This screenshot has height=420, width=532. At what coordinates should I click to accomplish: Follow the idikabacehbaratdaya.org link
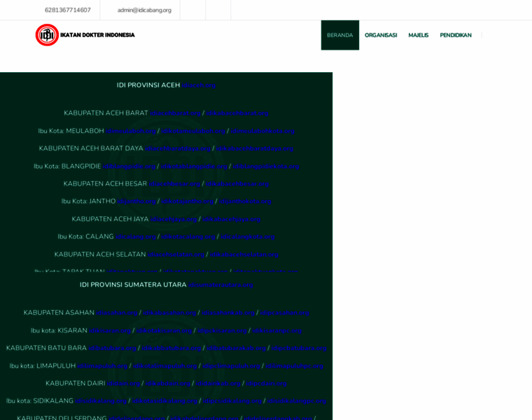[255, 148]
